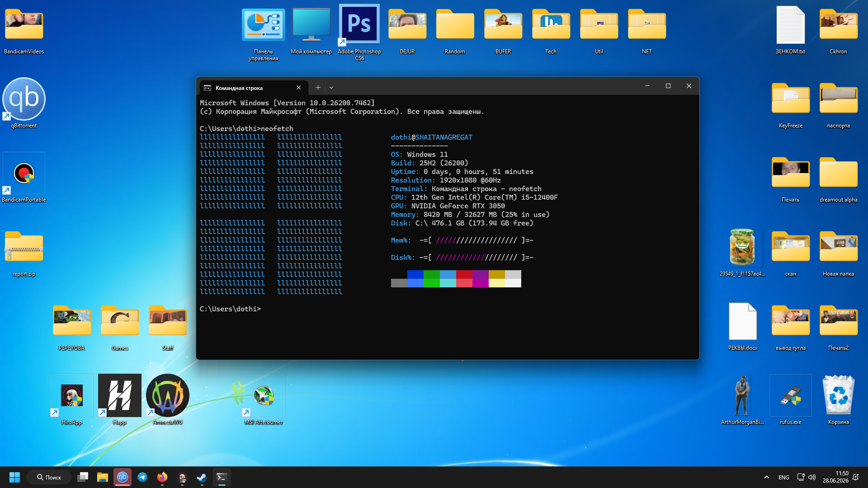This screenshot has height=488, width=868.
Task: Open the скан folder
Action: pos(791,253)
